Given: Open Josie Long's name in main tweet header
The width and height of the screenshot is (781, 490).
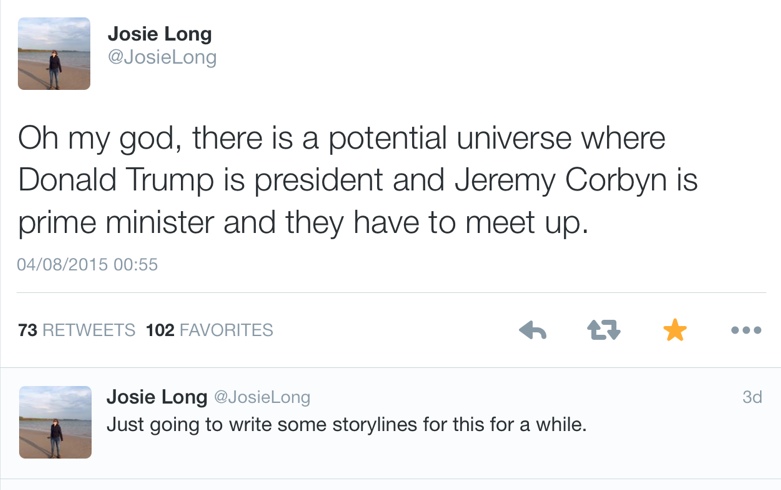Looking at the screenshot, I should coord(159,33).
